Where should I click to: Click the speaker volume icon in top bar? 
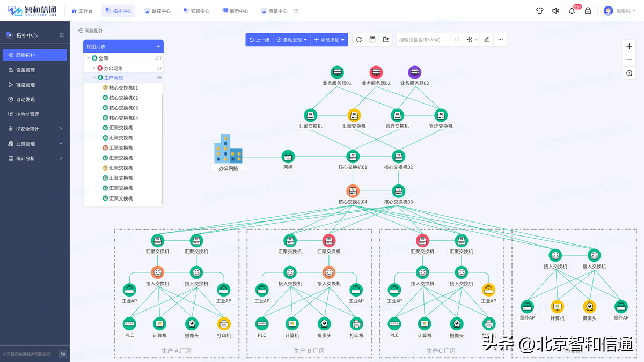click(555, 10)
